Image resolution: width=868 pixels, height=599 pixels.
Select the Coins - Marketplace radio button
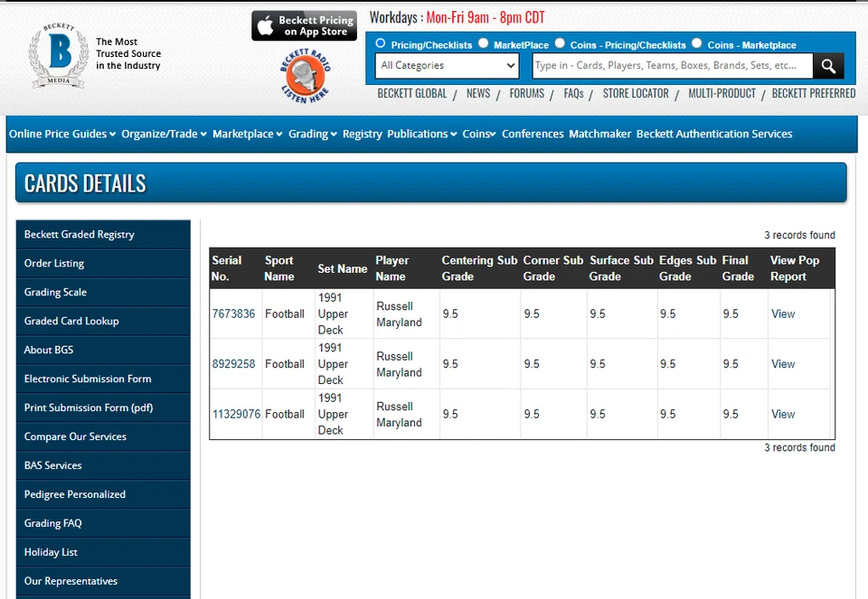[x=697, y=43]
